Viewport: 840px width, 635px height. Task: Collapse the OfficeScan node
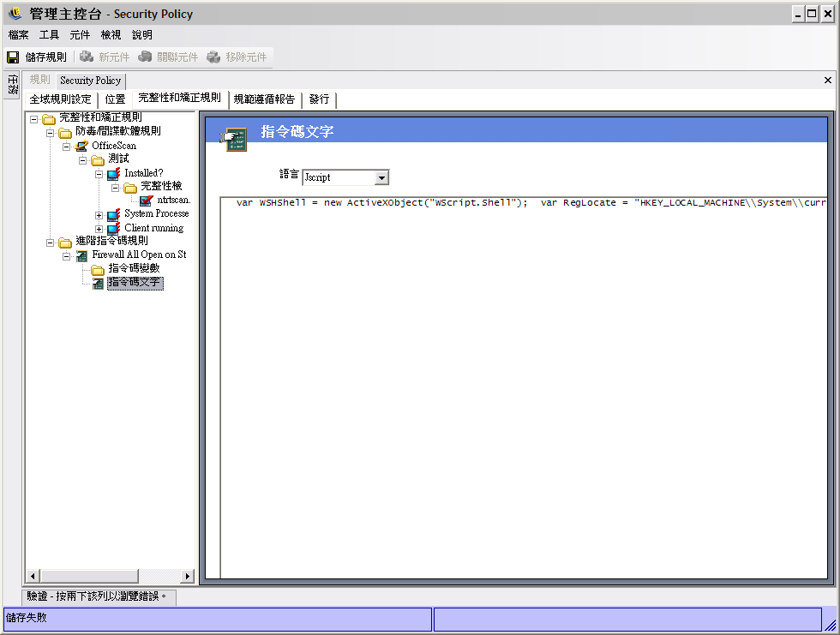pyautogui.click(x=67, y=147)
